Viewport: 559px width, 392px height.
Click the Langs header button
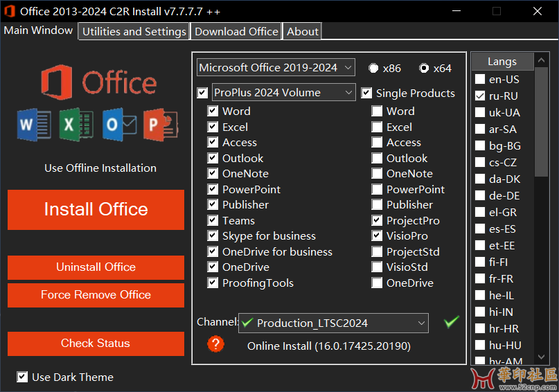tap(502, 62)
